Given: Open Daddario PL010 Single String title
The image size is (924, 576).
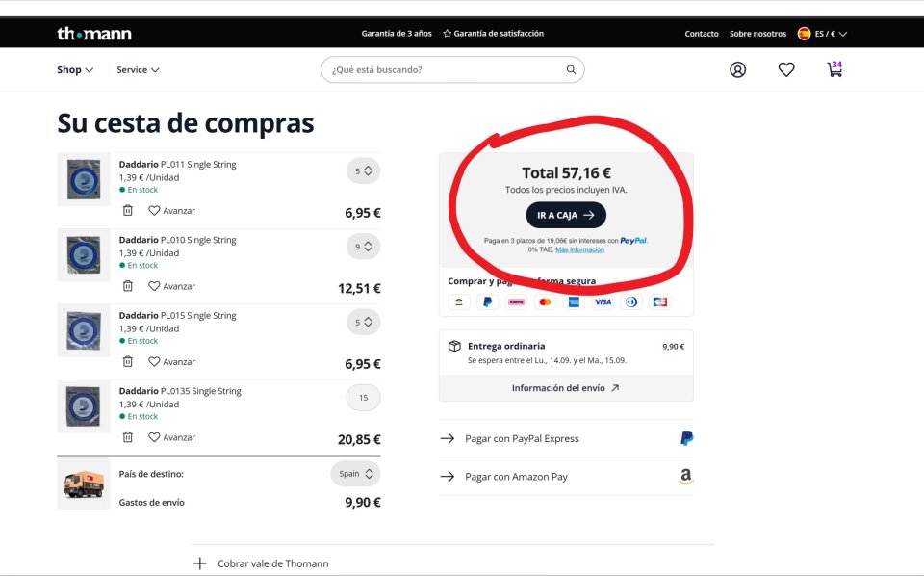Looking at the screenshot, I should click(177, 240).
